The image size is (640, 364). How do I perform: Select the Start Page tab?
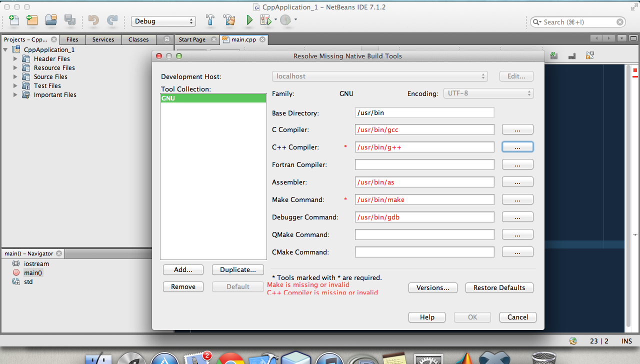192,39
